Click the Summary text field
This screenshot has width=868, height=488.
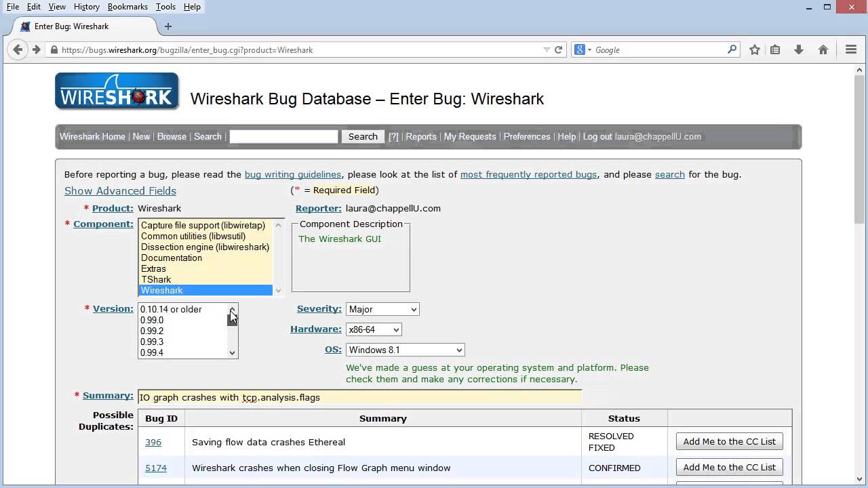[x=359, y=397]
